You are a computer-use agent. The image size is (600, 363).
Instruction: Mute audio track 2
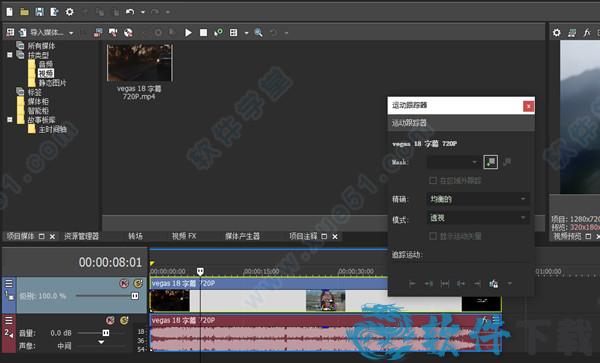pos(110,320)
